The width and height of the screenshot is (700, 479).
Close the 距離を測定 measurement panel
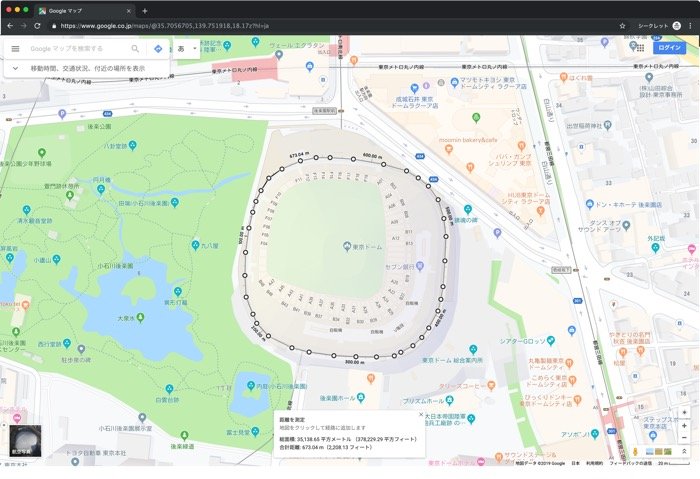pos(421,415)
